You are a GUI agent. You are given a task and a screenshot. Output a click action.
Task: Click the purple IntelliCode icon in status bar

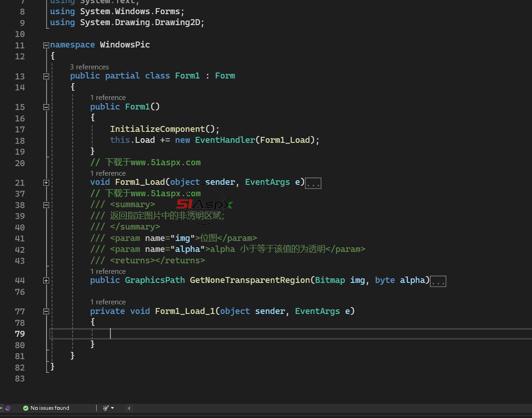(7, 408)
